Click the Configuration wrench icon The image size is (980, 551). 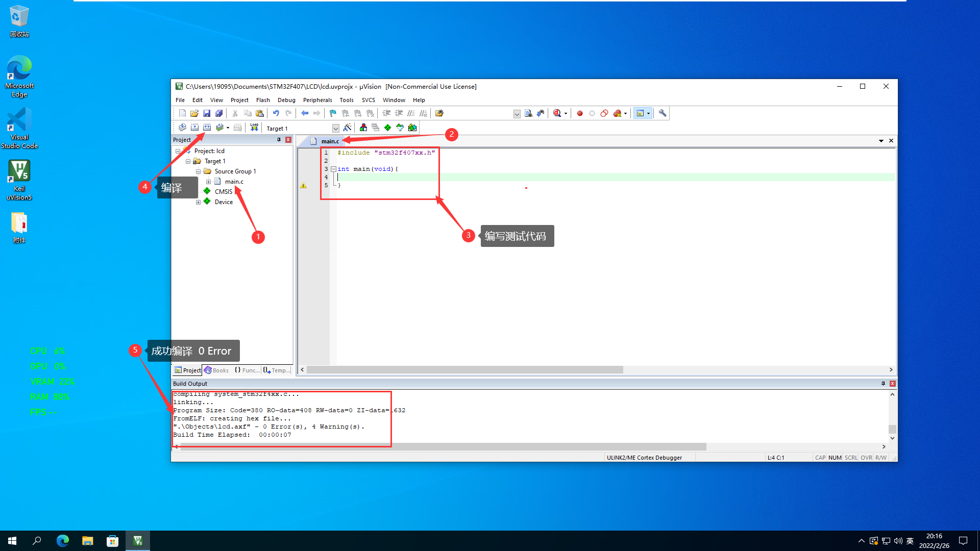(663, 113)
